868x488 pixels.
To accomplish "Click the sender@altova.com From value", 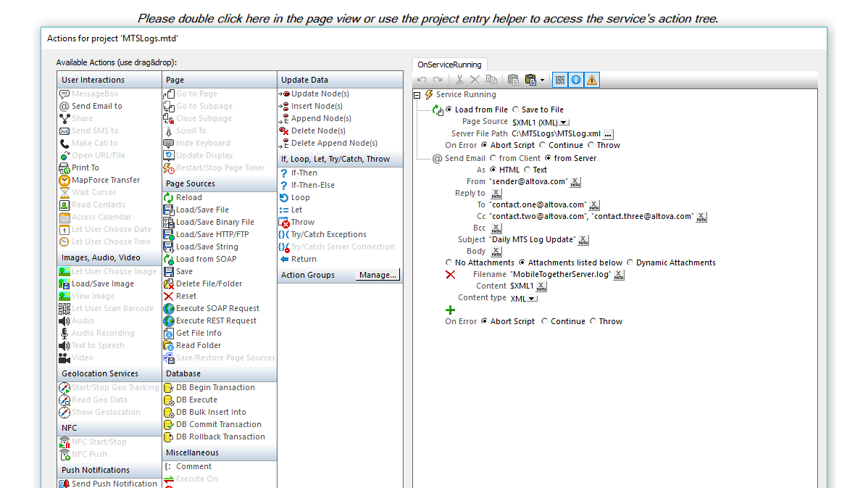I will click(529, 182).
